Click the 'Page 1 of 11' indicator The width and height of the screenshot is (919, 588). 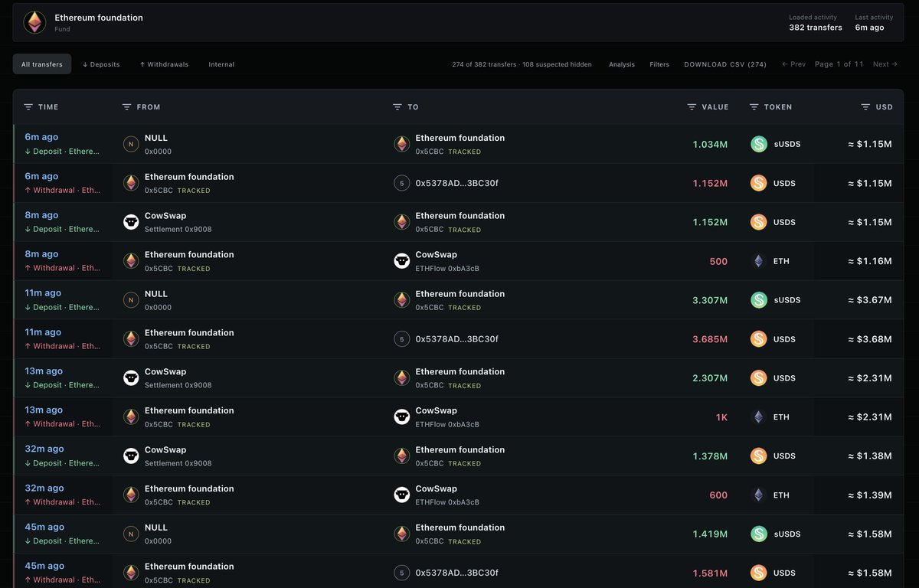pyautogui.click(x=839, y=64)
